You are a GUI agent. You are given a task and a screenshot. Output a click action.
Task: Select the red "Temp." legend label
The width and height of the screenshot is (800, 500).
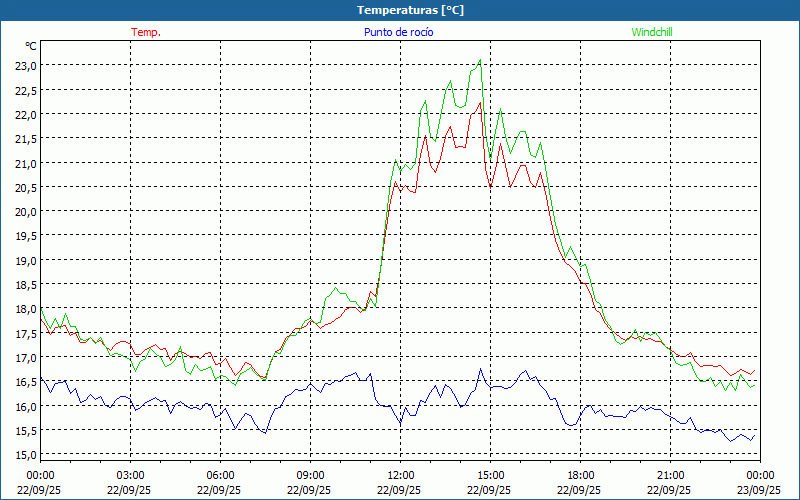(x=146, y=32)
